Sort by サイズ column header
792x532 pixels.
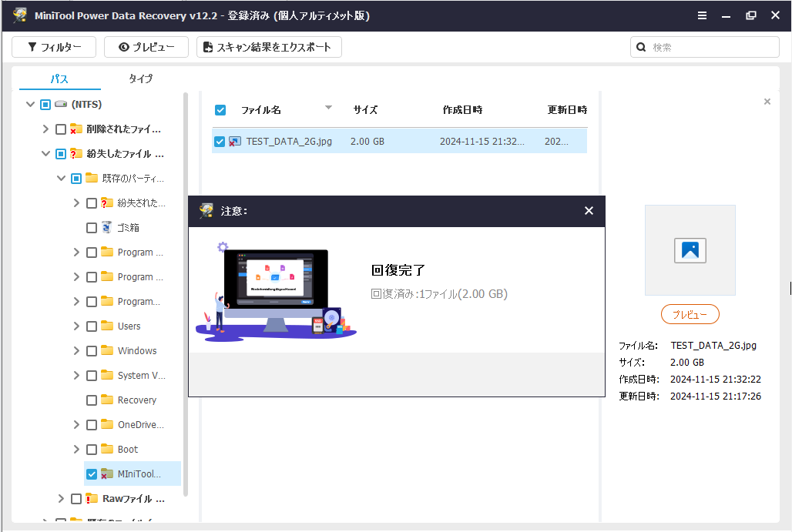[x=365, y=109]
